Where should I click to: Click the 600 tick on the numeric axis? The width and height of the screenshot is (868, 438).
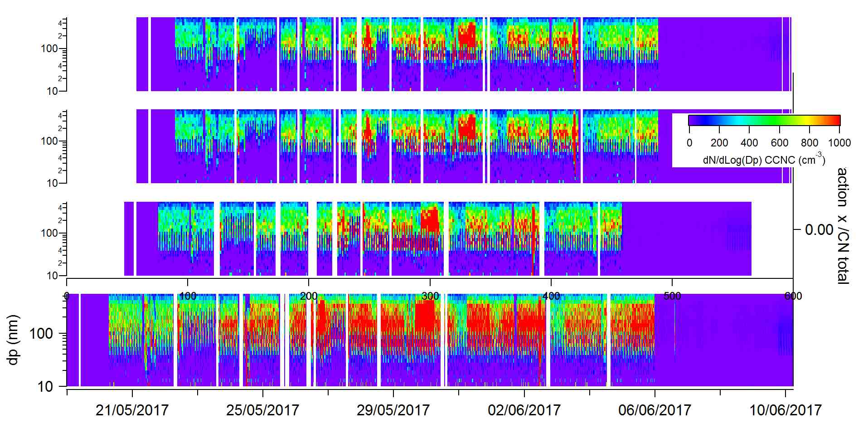[793, 296]
